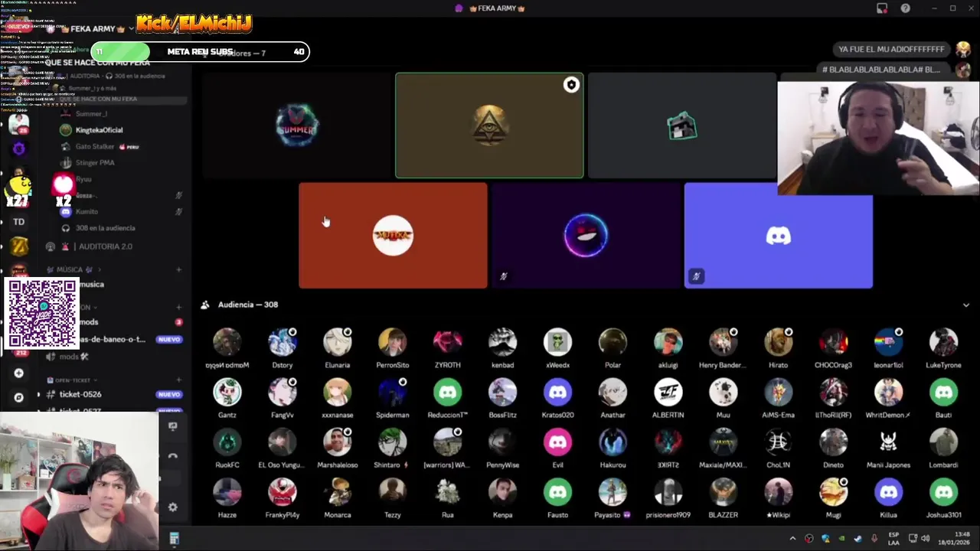Open Discord user settings gear icon
980x551 pixels.
coord(173,507)
